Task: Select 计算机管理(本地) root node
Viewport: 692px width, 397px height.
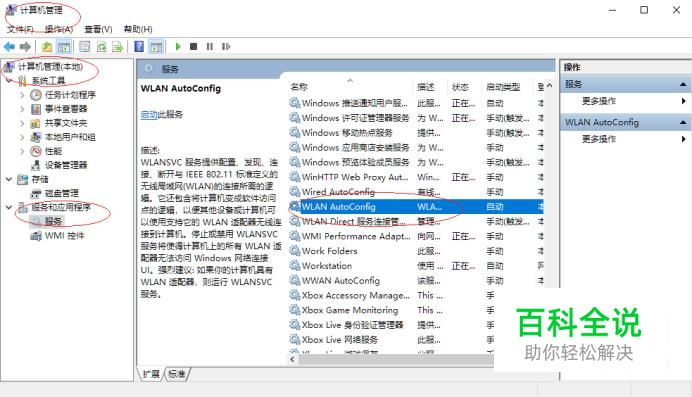Action: tap(50, 67)
